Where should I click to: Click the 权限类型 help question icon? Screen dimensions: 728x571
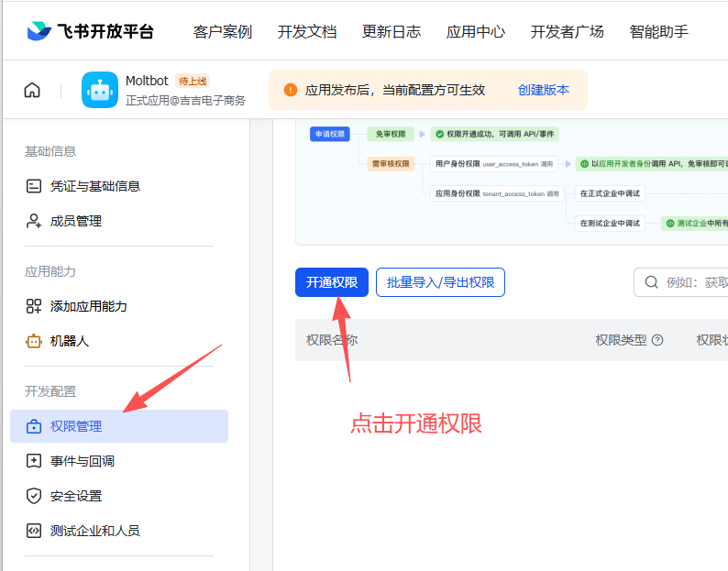click(x=656, y=340)
